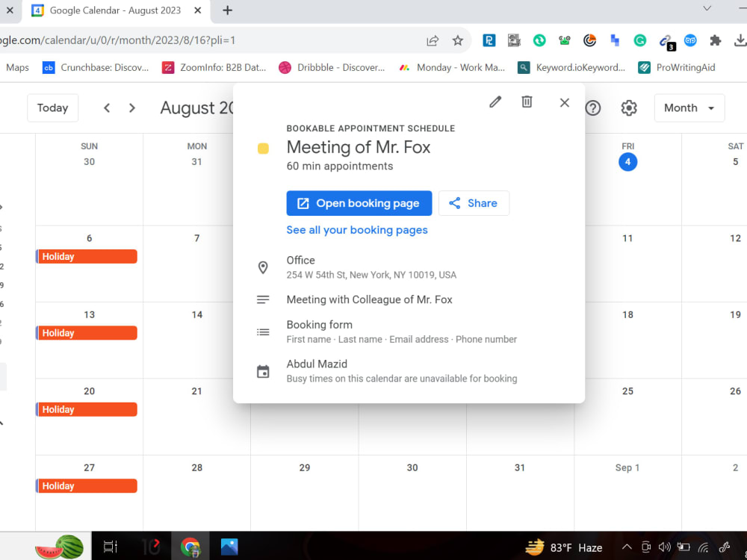Open the Photos app on taskbar
This screenshot has width=747, height=560.
tap(229, 547)
